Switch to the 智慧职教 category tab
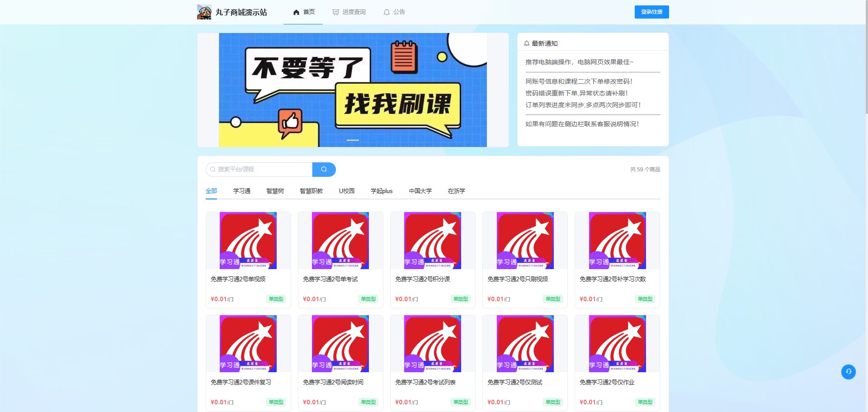This screenshot has width=868, height=412. [311, 191]
